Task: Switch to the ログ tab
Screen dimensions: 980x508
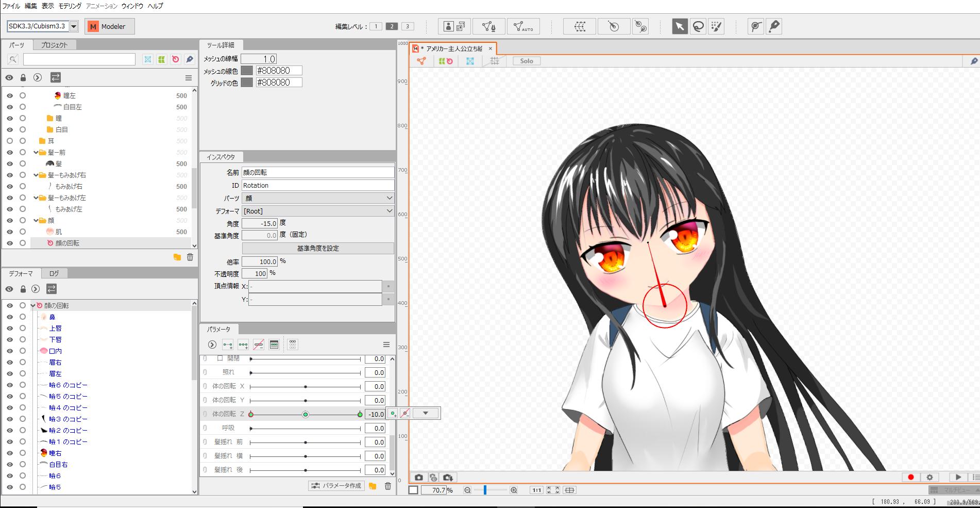Action: [54, 273]
